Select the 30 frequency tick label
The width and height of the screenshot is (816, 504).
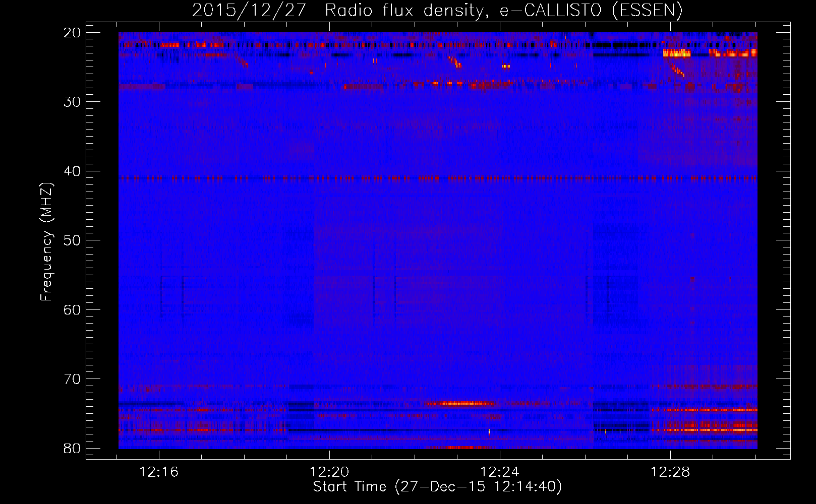point(73,102)
